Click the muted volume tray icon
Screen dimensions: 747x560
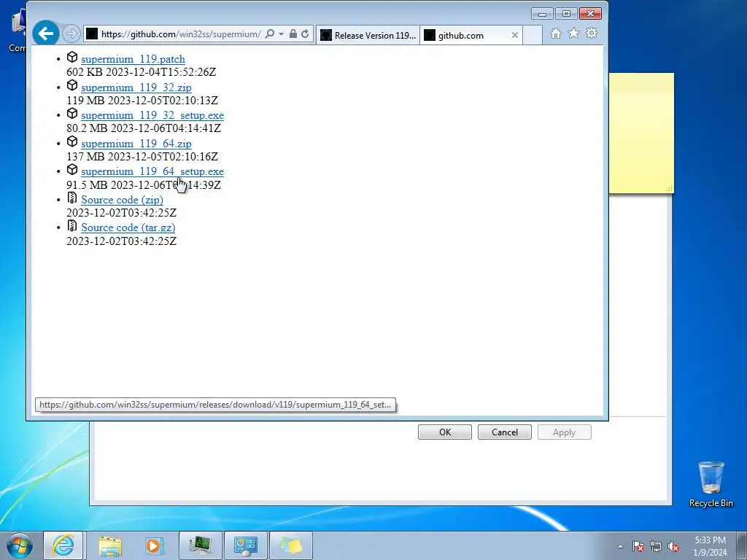(x=673, y=546)
